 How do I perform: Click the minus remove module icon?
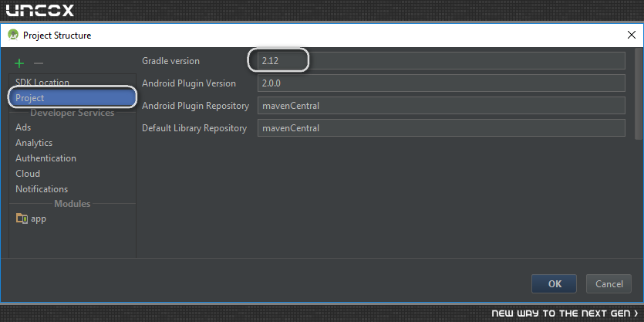39,63
